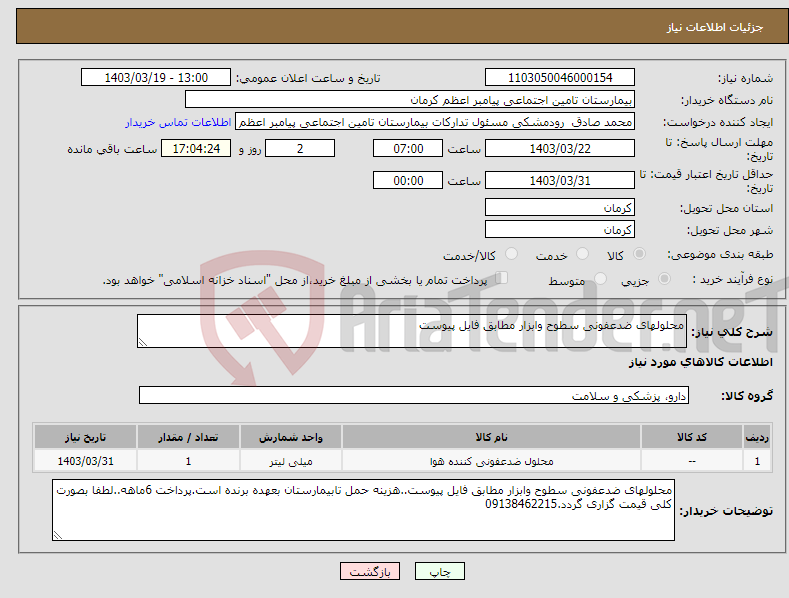
Task: Click the delivery province field کرمان
Action: coord(560,207)
